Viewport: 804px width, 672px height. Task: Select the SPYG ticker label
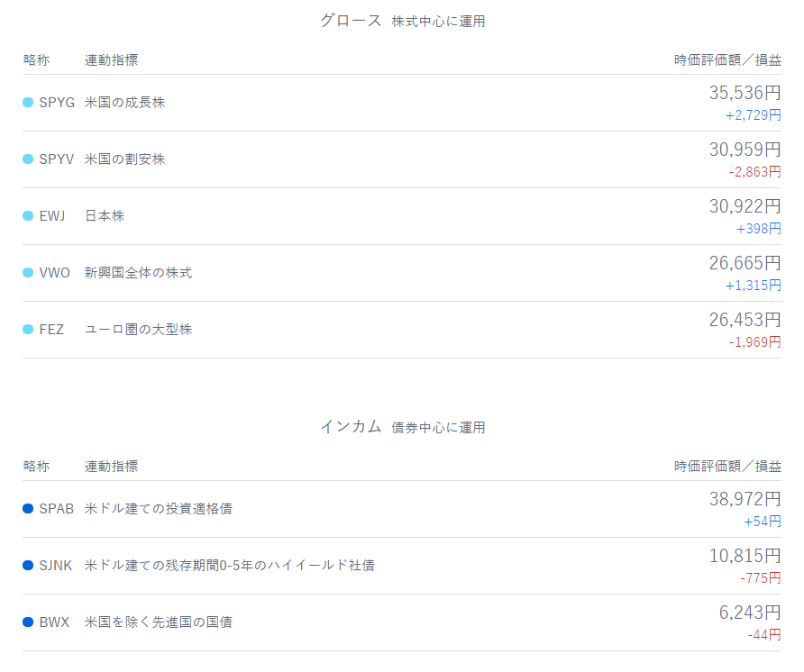[57, 103]
